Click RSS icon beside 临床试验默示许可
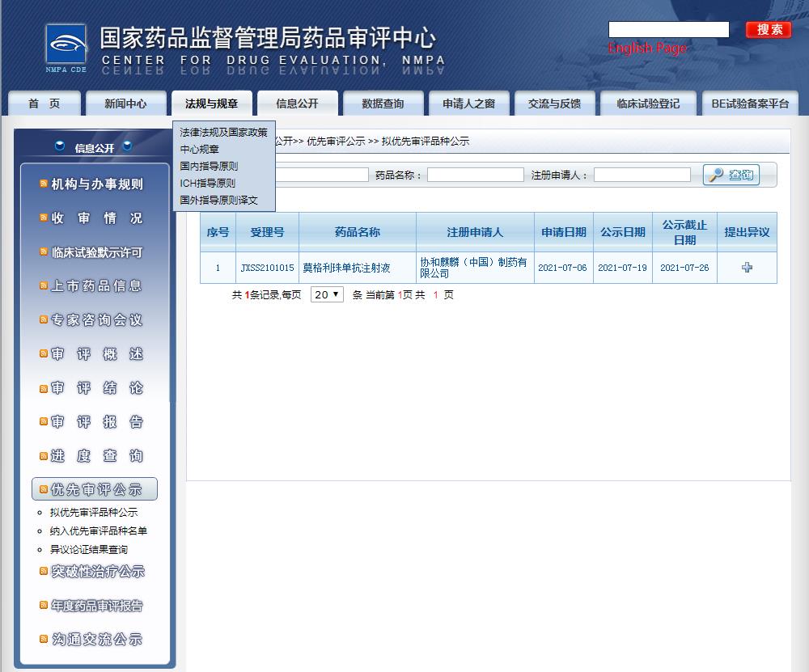This screenshot has width=809, height=672. (44, 251)
